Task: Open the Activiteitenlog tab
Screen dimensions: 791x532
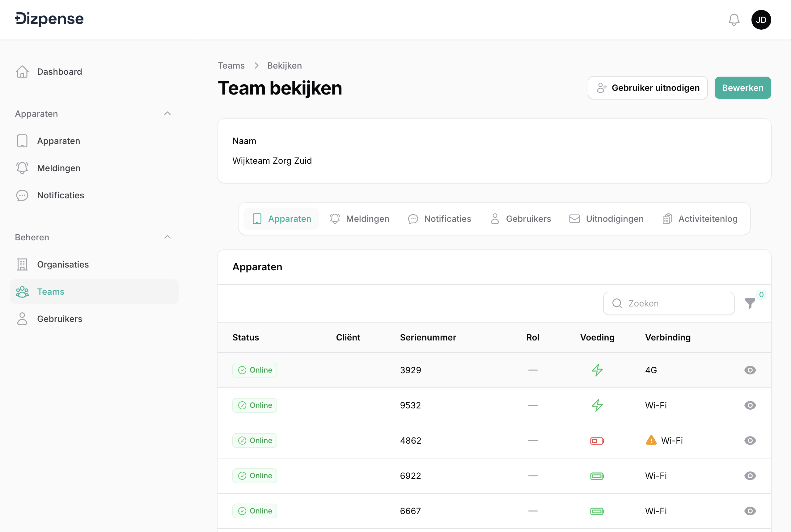Action: [x=700, y=219]
